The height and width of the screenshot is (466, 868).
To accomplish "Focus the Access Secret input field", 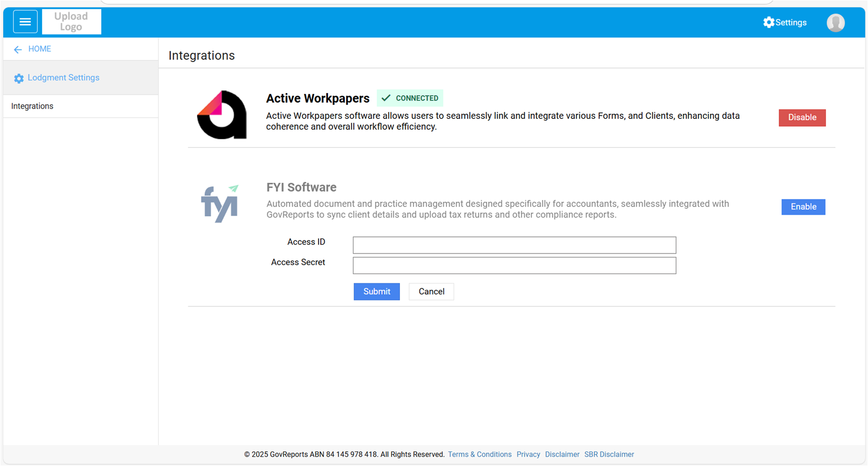I will pyautogui.click(x=514, y=265).
